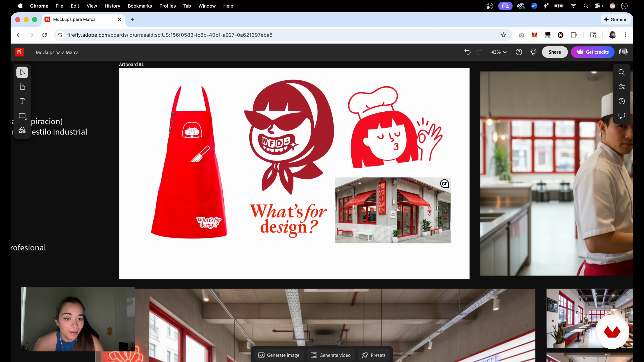Open the View menu
The width and height of the screenshot is (644, 362).
coord(92,6)
